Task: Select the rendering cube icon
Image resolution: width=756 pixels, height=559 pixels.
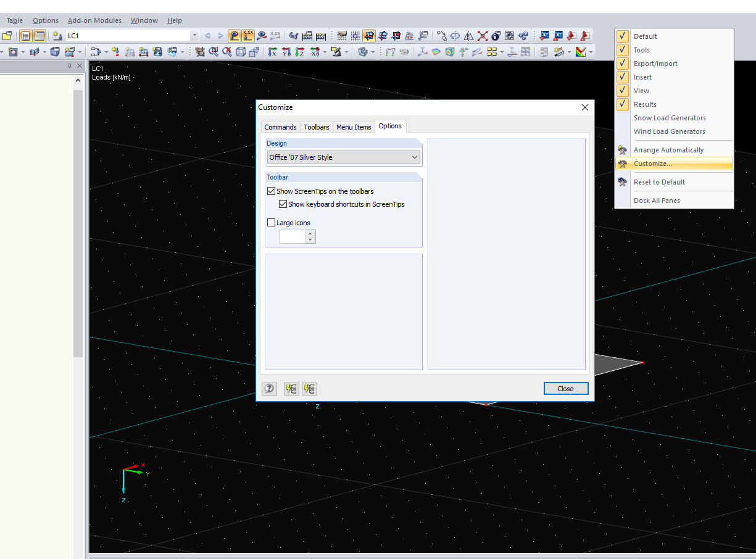Action: tap(448, 51)
